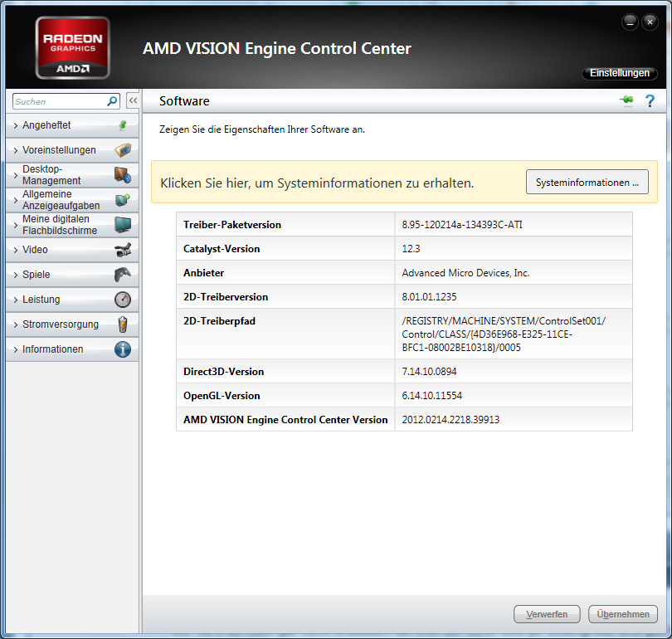The height and width of the screenshot is (639, 672).
Task: Select the 2D-Treiberpfad registry path value
Action: (504, 334)
